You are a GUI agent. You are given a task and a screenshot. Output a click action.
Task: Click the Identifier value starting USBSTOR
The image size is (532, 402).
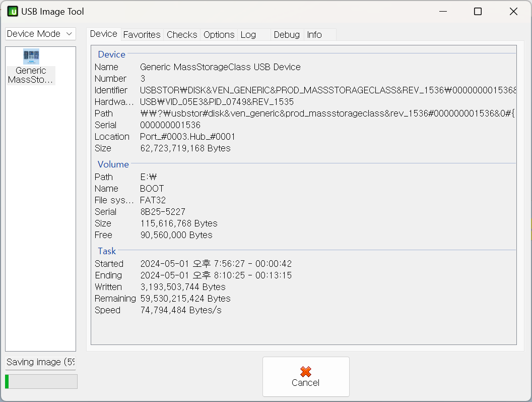pos(328,90)
